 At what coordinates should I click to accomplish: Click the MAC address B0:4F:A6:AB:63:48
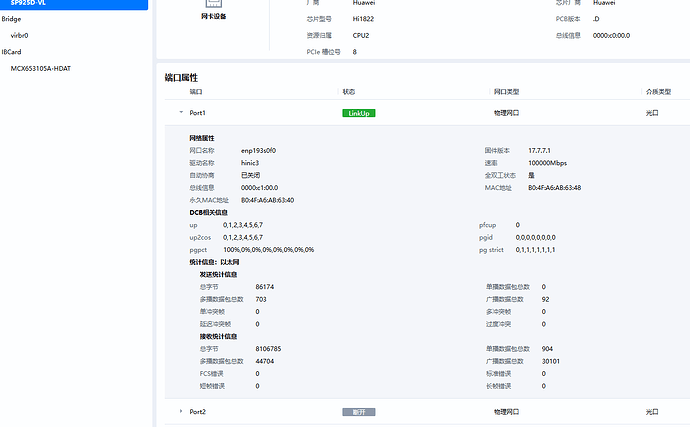(x=554, y=188)
